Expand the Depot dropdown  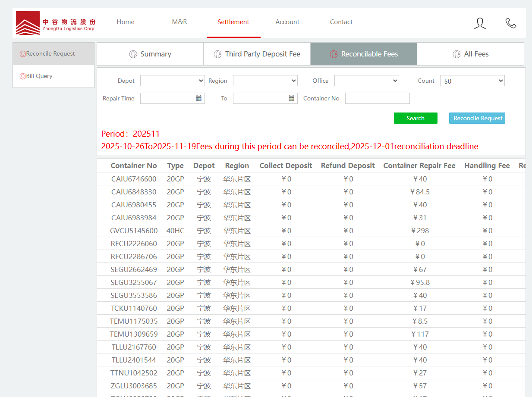[x=172, y=81]
